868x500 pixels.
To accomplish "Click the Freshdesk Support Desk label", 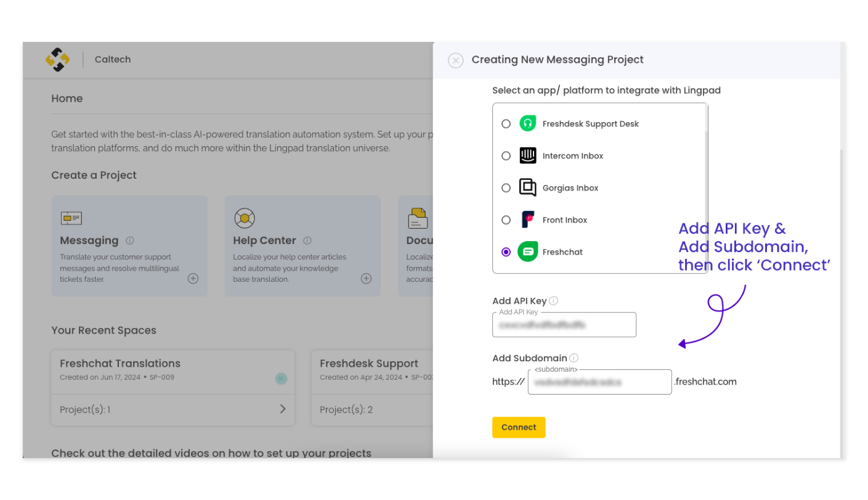I will pyautogui.click(x=591, y=124).
